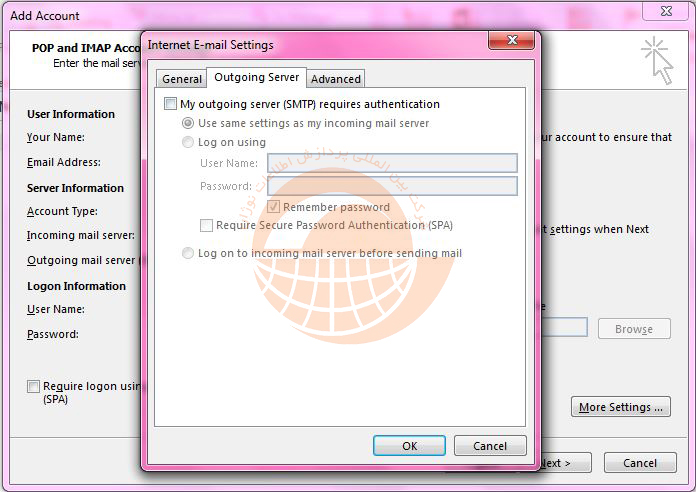Close the Internet E-mail Settings dialog
The height and width of the screenshot is (492, 696).
click(x=512, y=40)
